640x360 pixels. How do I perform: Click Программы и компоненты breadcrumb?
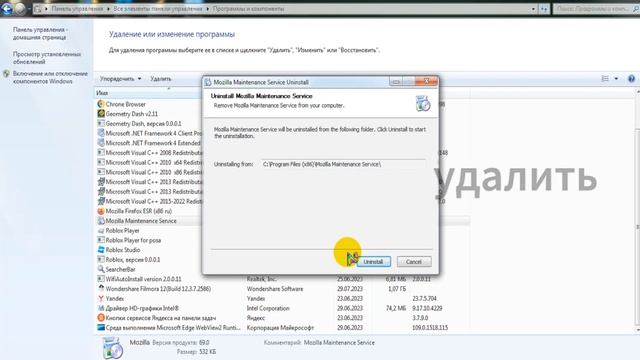coord(248,9)
